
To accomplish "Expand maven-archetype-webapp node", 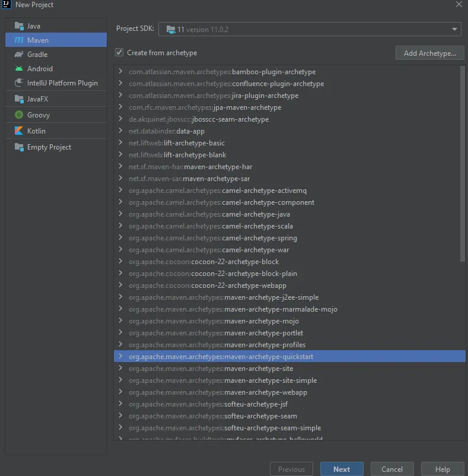I will pyautogui.click(x=120, y=392).
